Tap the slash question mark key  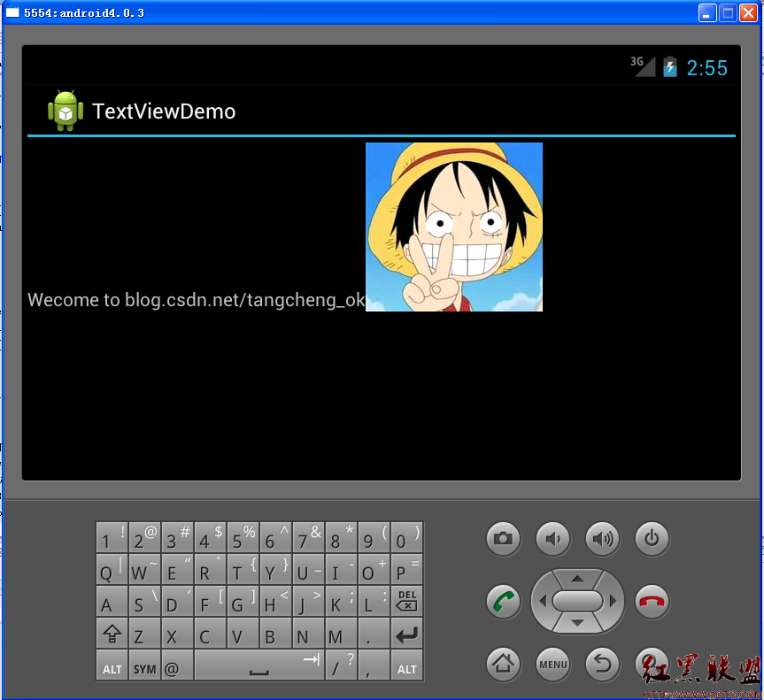pos(341,665)
